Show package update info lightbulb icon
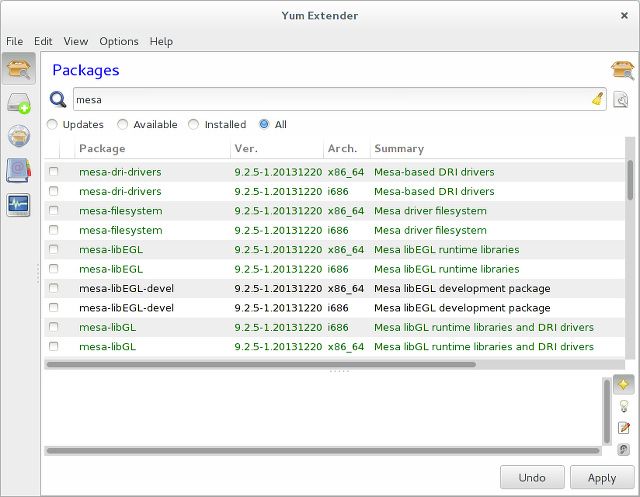 [x=623, y=406]
